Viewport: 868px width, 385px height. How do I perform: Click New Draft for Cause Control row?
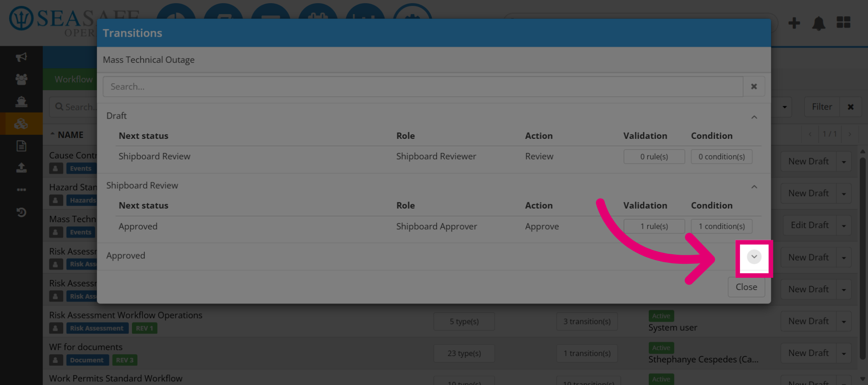808,162
